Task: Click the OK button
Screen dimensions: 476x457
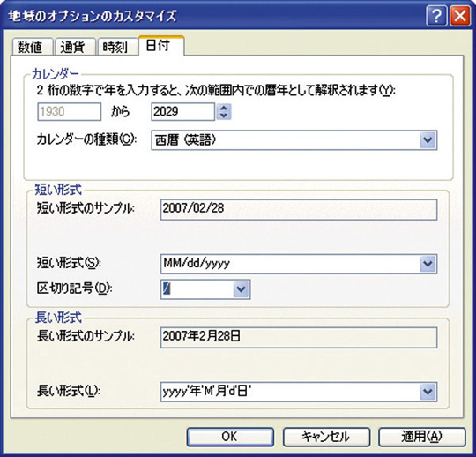Action: (x=230, y=437)
